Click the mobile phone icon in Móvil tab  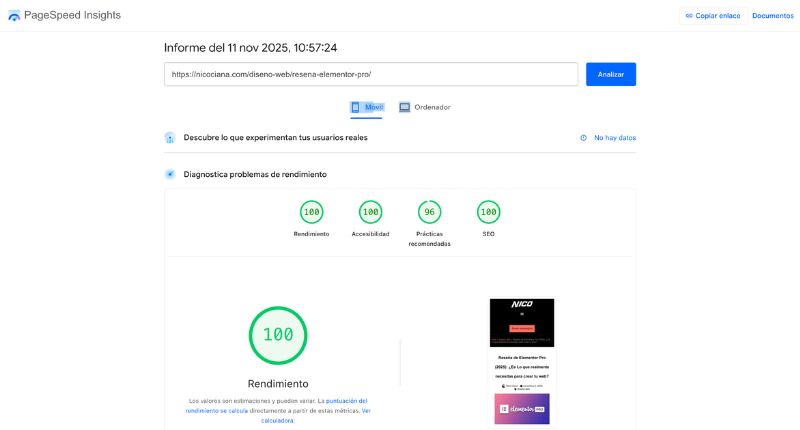pyautogui.click(x=356, y=107)
